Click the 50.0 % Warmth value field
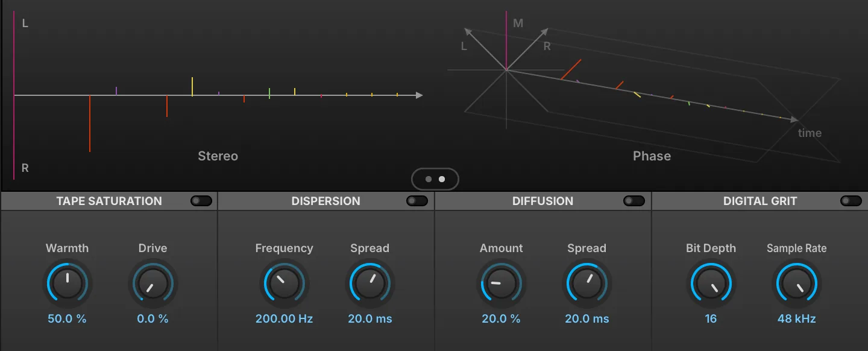The height and width of the screenshot is (351, 868). tap(68, 318)
